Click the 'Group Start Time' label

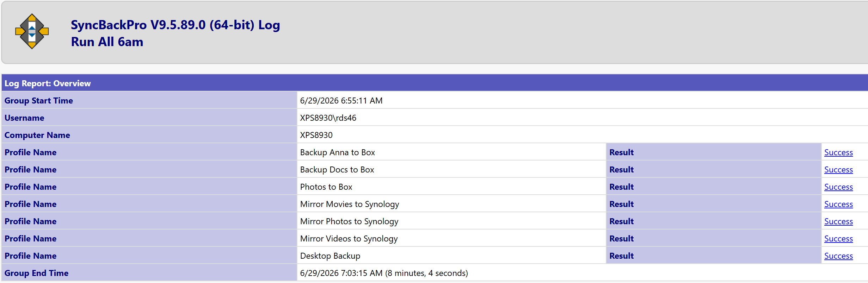[x=39, y=101]
